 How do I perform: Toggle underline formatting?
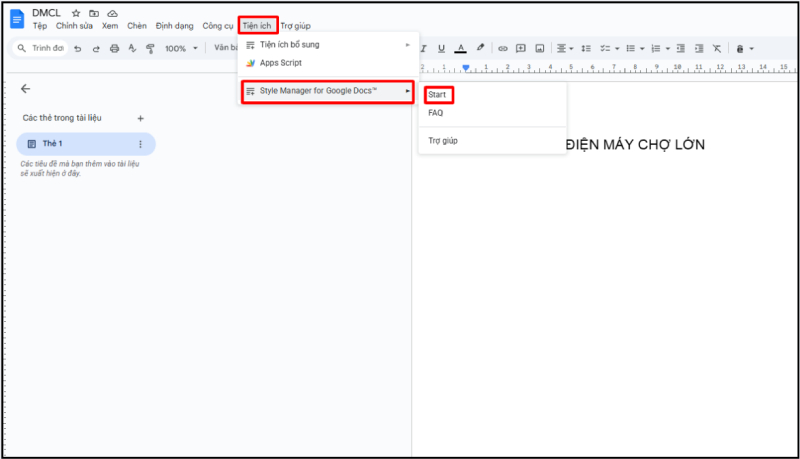(x=441, y=48)
